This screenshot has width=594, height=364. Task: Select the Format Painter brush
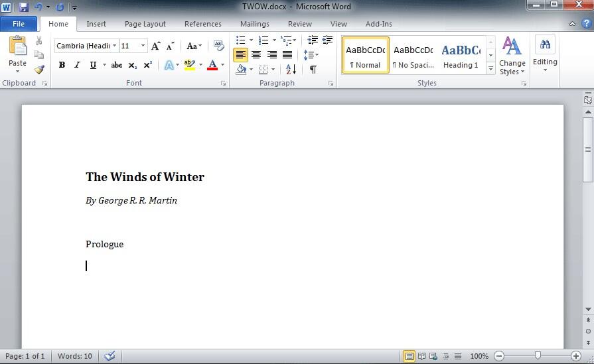click(38, 69)
